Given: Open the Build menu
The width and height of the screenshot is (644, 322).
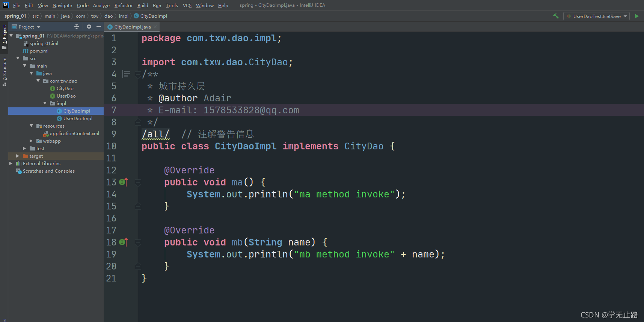Looking at the screenshot, I should [x=143, y=5].
